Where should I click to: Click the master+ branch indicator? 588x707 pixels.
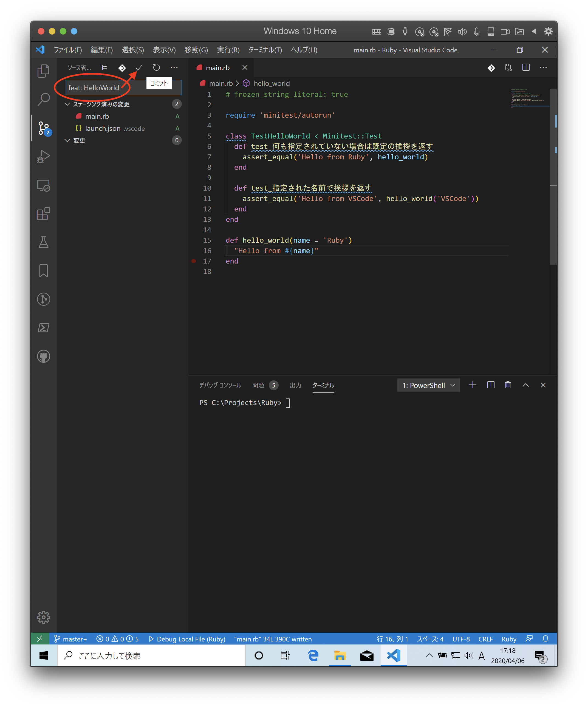[71, 639]
